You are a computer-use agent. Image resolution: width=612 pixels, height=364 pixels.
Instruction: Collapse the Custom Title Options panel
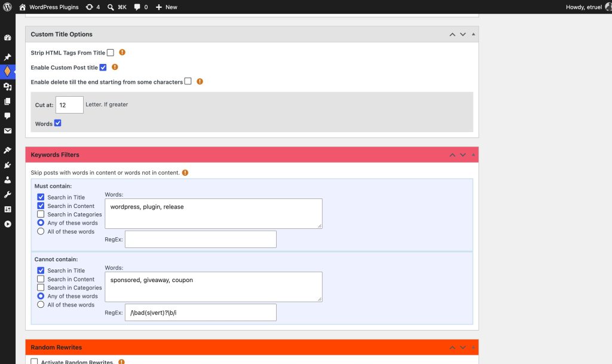coord(473,34)
